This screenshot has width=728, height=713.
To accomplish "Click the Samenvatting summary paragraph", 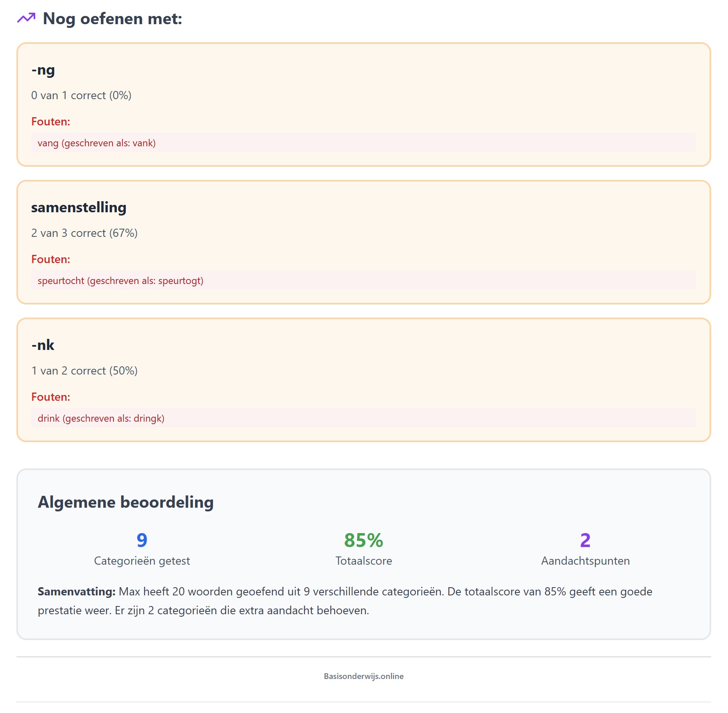I will 345,601.
